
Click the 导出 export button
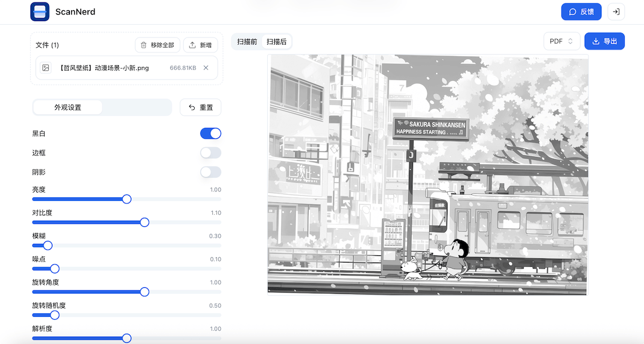[604, 41]
